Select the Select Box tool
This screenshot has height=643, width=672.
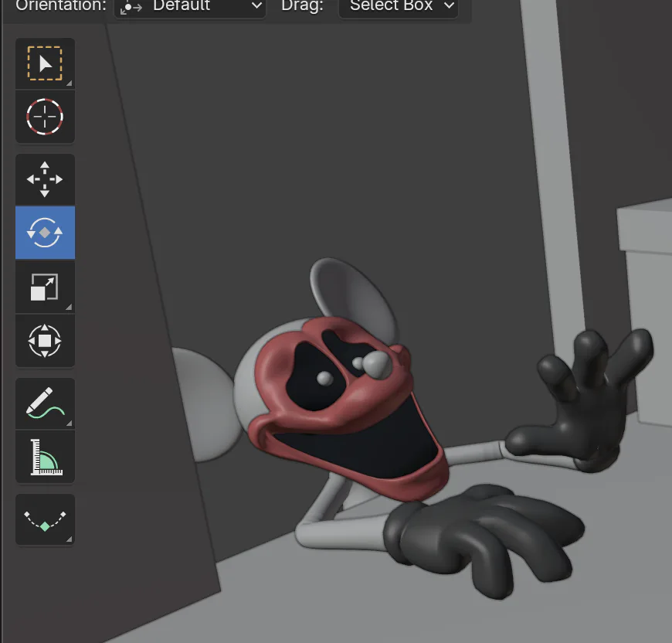pos(45,63)
